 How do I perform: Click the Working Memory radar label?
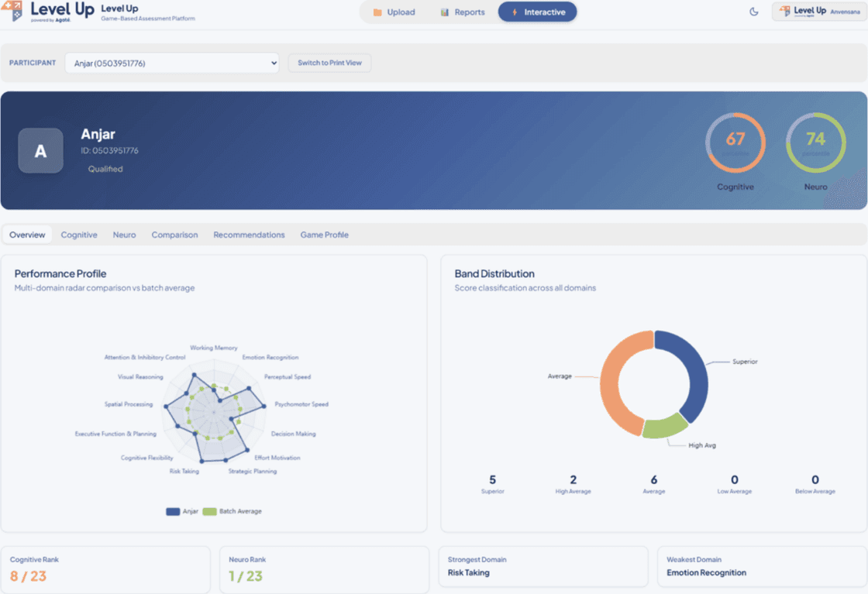click(214, 348)
